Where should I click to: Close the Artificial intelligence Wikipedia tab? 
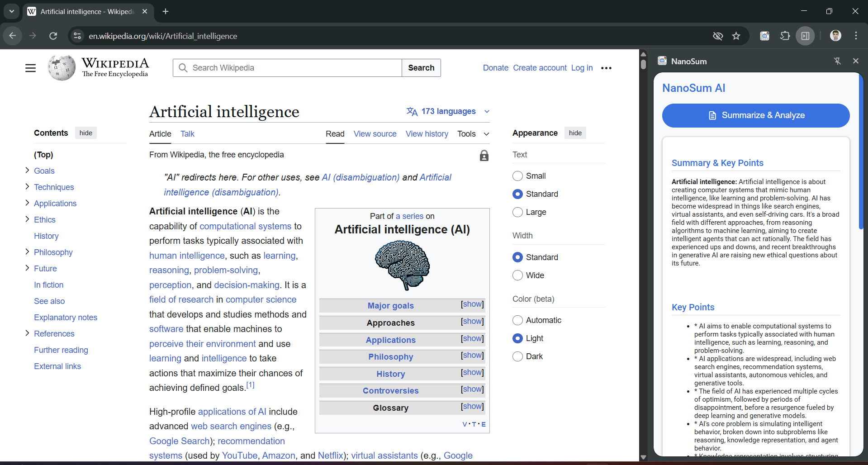tap(145, 11)
